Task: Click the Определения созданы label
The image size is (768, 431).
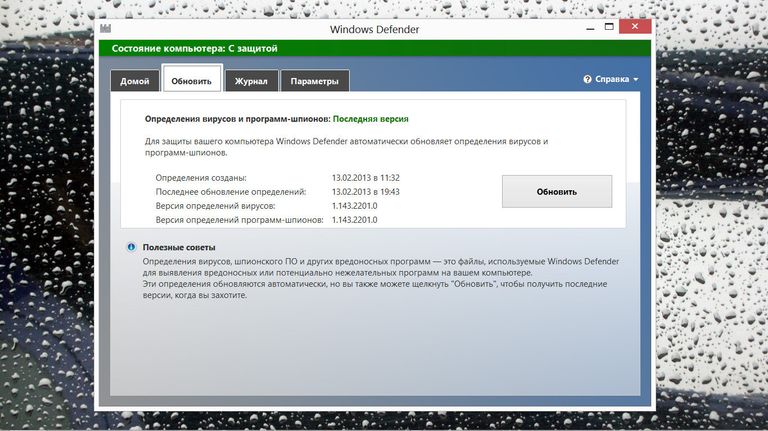Action: (201, 178)
